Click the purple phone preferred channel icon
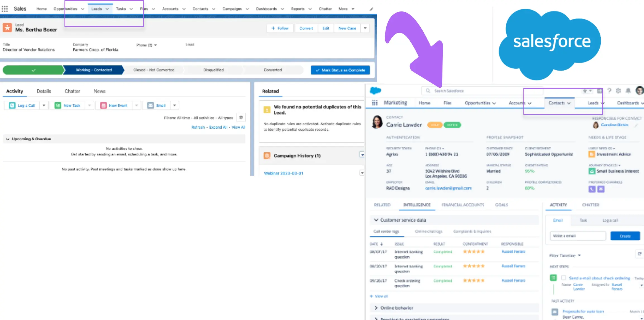 (592, 189)
